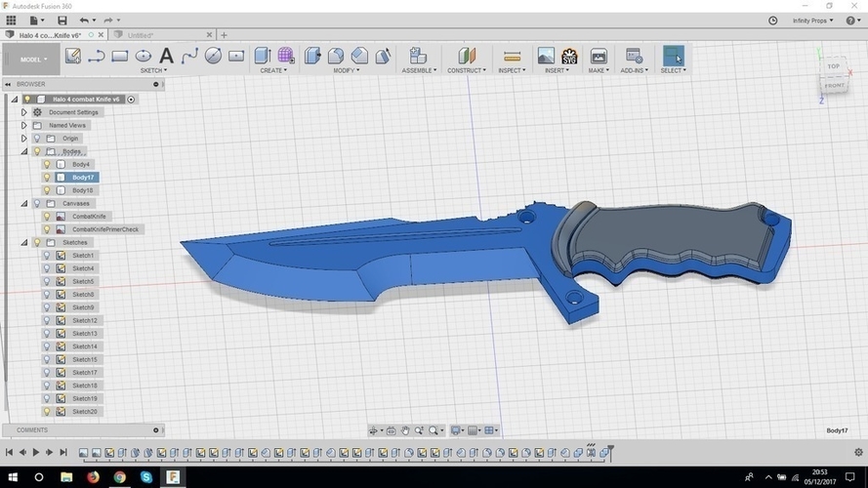Toggle visibility of CombatKnifePrimerCheck canvas
The image size is (868, 488).
(47, 229)
